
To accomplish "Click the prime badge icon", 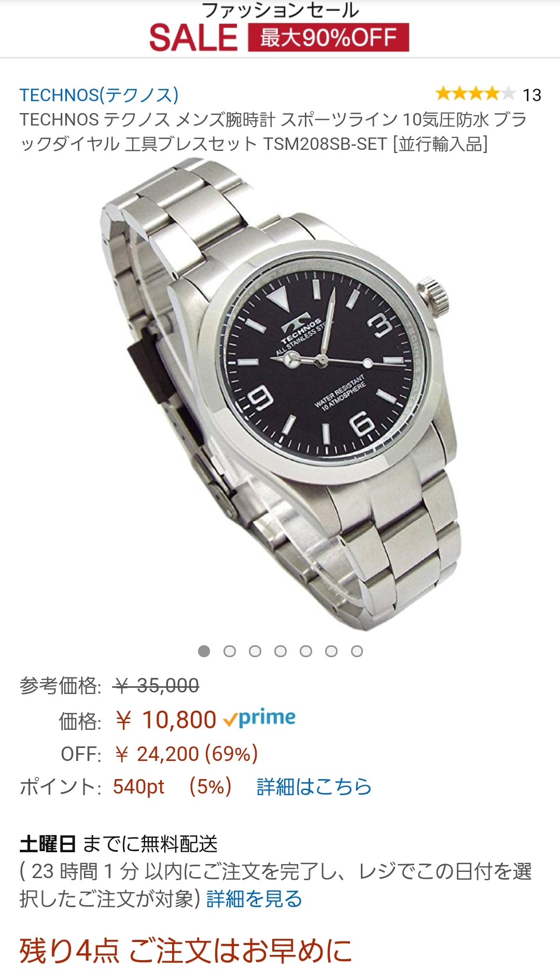I will (x=259, y=718).
